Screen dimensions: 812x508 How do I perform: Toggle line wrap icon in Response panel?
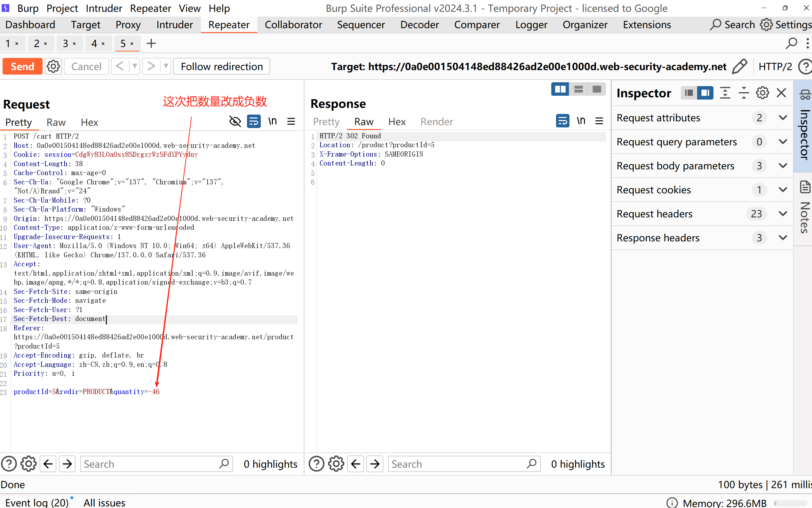(562, 121)
